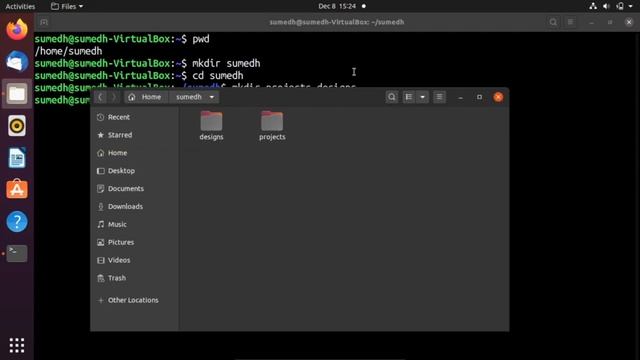The width and height of the screenshot is (640, 360).
Task: Launch Thunderbird mail from the dock
Action: pyautogui.click(x=17, y=61)
